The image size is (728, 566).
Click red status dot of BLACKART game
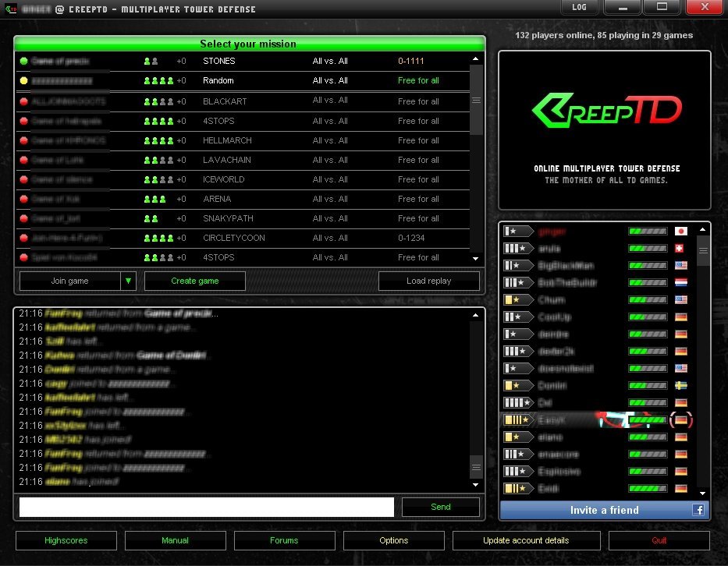[x=23, y=101]
